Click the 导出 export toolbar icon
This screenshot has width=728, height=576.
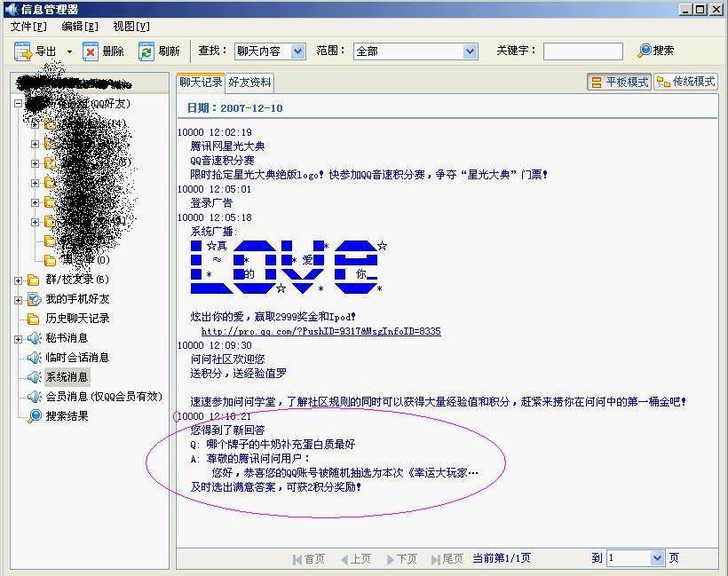23,51
